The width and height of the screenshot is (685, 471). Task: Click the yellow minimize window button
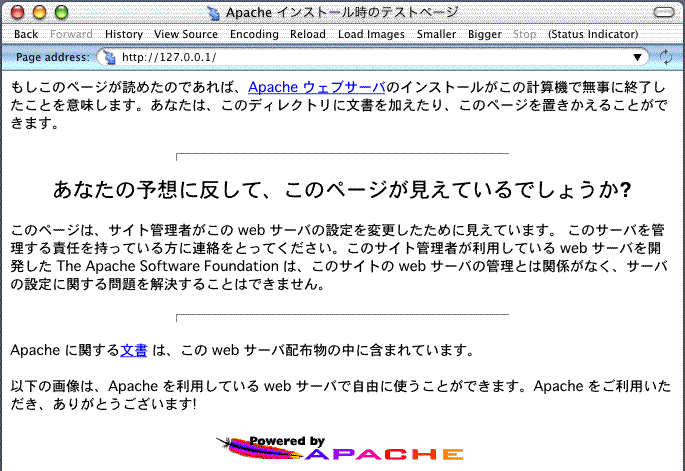click(39, 12)
